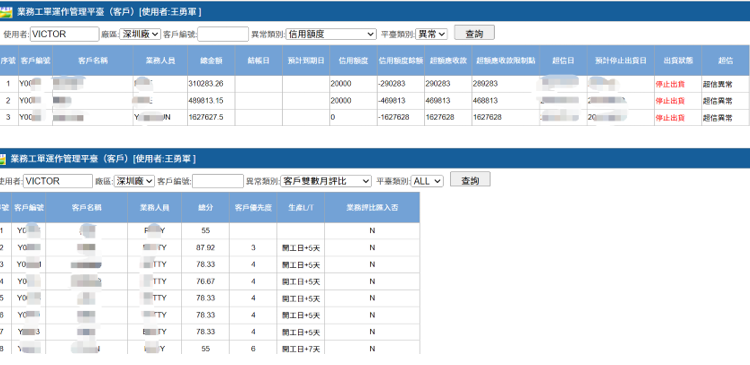
Task: Click the N value in the 76.67 score row
Action: (x=372, y=282)
